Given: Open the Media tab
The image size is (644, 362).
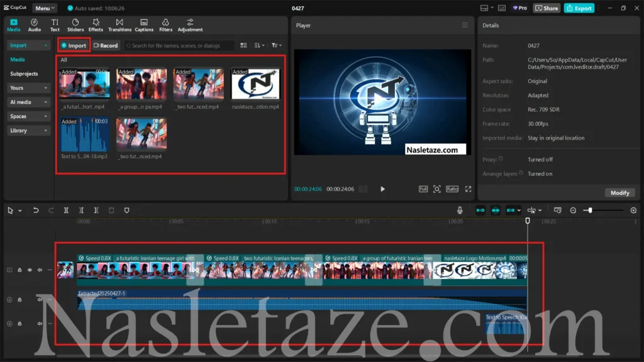Looking at the screenshot, I should point(14,25).
